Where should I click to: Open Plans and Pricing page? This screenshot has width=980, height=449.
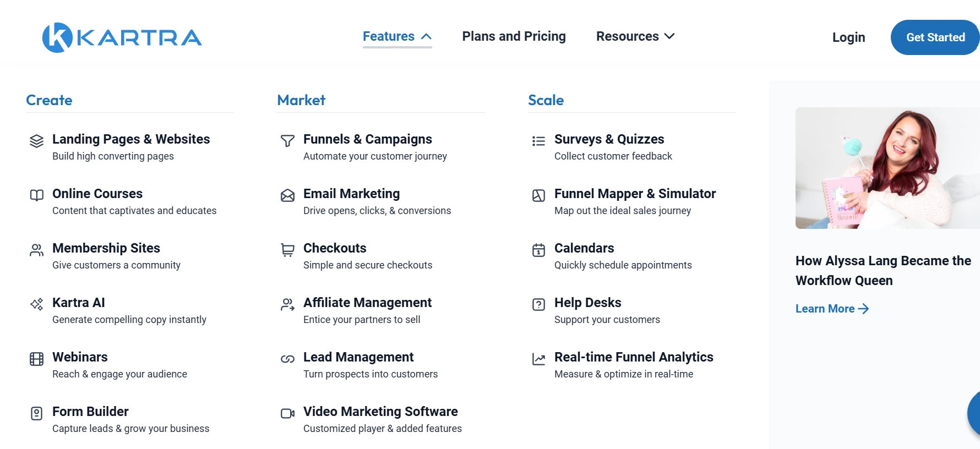point(514,36)
